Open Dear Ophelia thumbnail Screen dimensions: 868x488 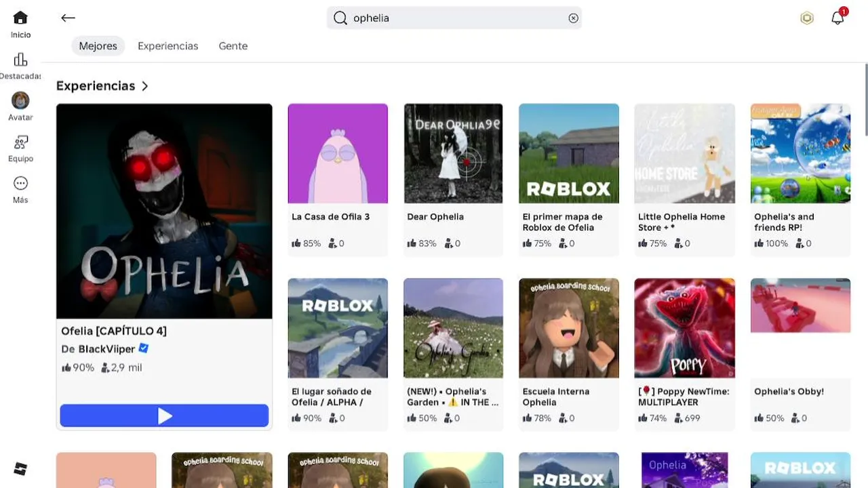tap(453, 153)
